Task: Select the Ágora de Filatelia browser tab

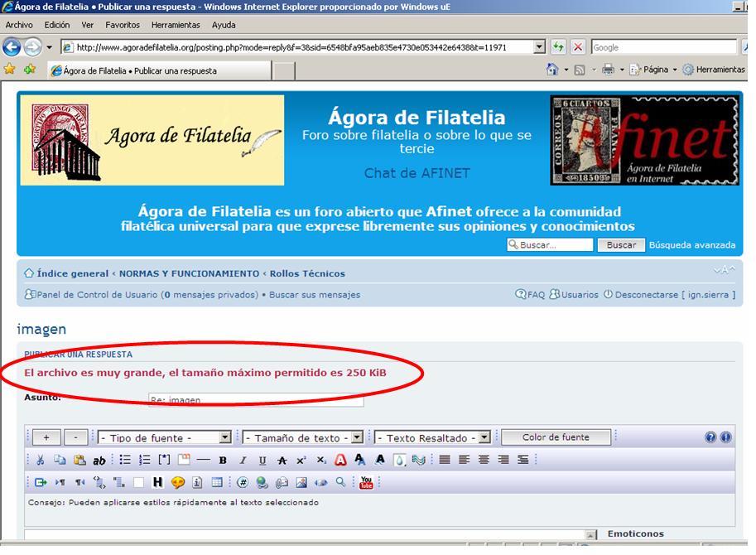Action: tap(159, 70)
